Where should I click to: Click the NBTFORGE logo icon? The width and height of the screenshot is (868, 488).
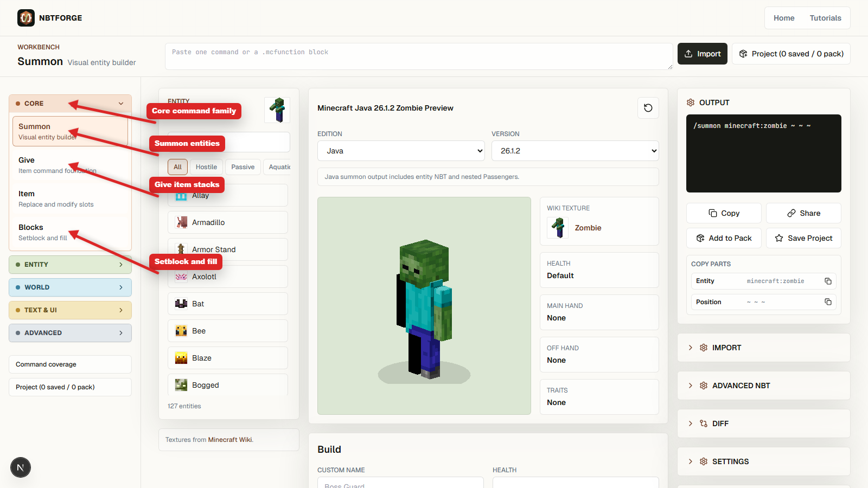(x=26, y=18)
